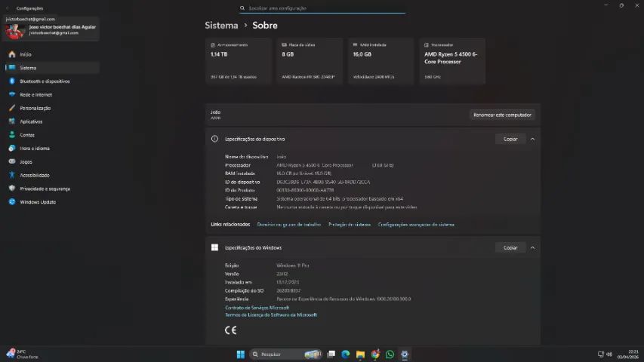
Task: Copy the Windows specifications
Action: pyautogui.click(x=510, y=248)
